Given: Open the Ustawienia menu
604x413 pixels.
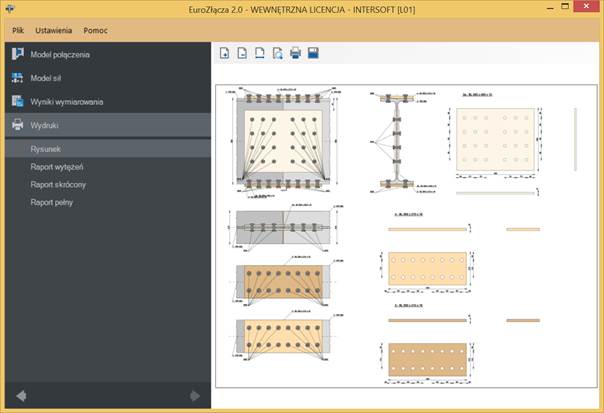Looking at the screenshot, I should click(54, 30).
